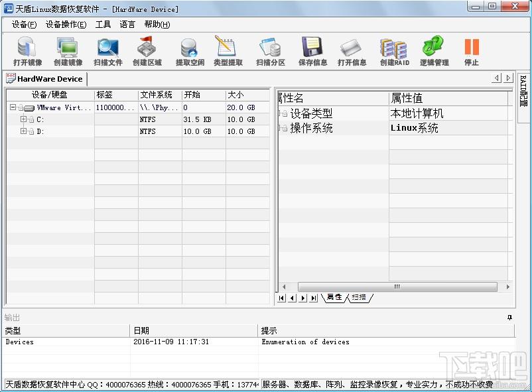
Task: Open the 设备操作(E) menu
Action: (x=66, y=25)
